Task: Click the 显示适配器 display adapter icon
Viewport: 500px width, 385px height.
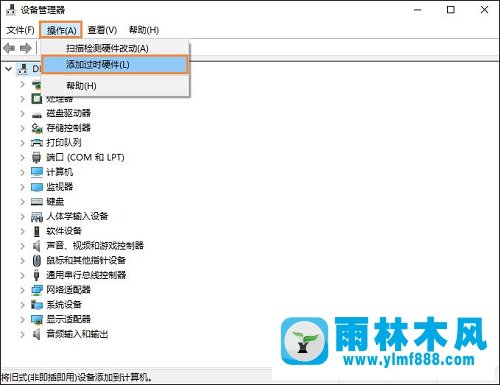Action: (x=37, y=319)
